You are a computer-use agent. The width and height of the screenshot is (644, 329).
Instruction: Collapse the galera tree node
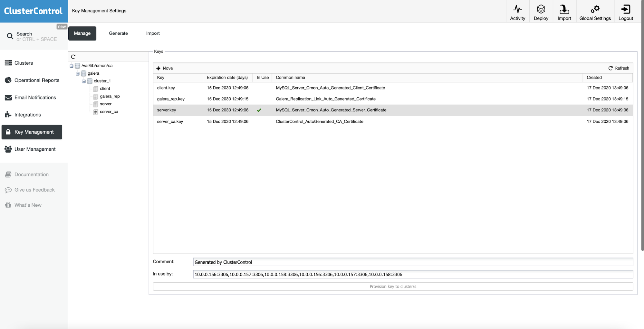point(78,74)
